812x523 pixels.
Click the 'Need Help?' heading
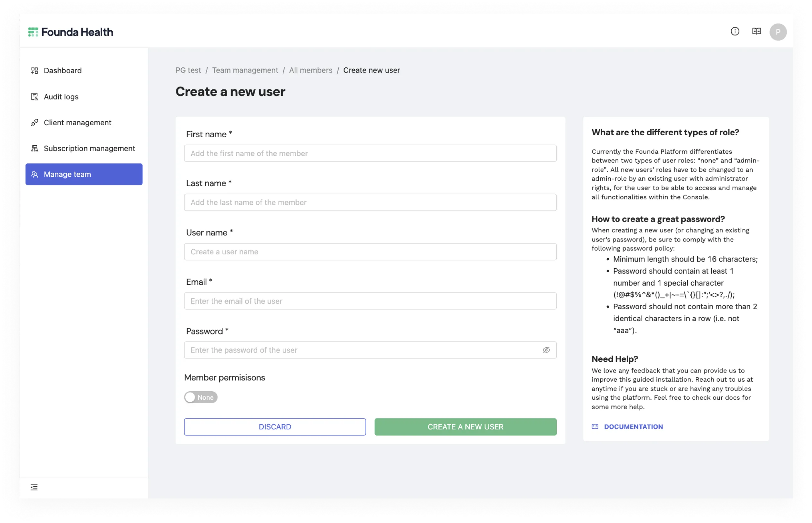pyautogui.click(x=614, y=359)
